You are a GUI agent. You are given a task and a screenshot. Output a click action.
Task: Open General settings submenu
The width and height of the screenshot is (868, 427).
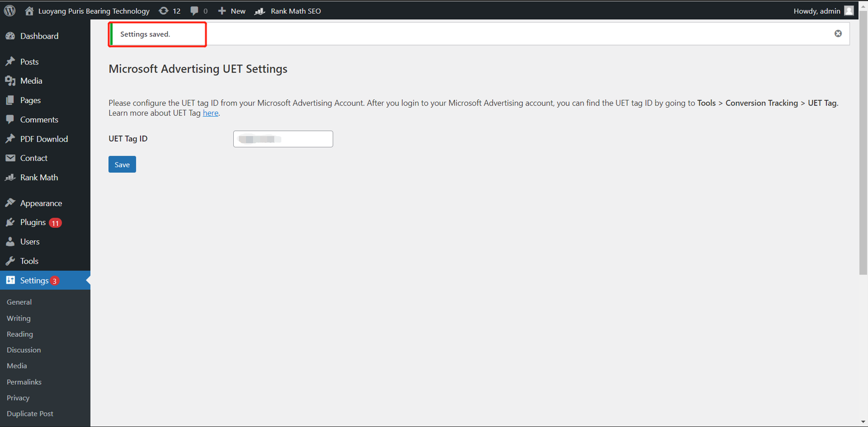[19, 302]
